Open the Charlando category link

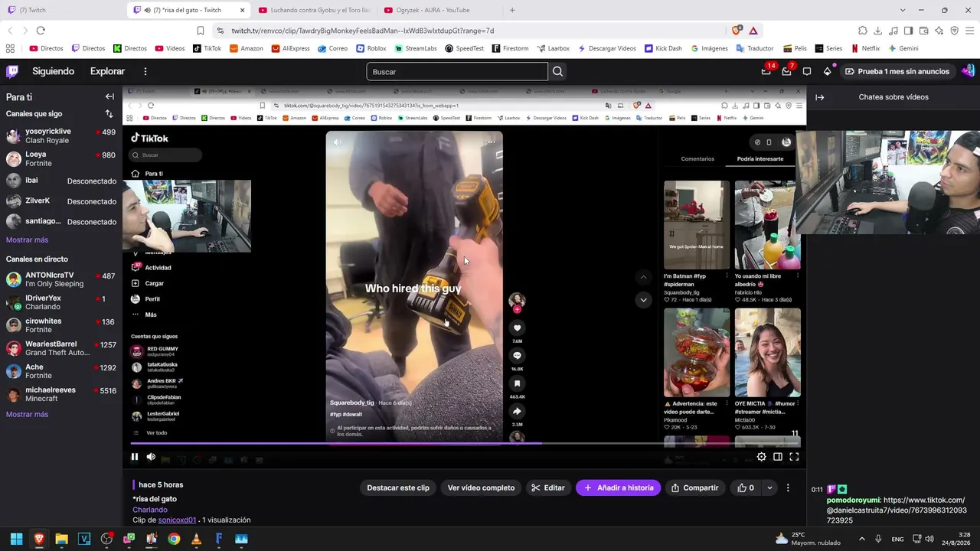pyautogui.click(x=150, y=510)
